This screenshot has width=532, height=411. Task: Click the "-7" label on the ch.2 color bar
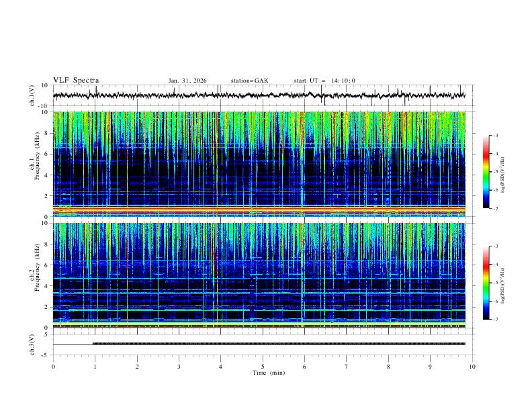pyautogui.click(x=495, y=320)
